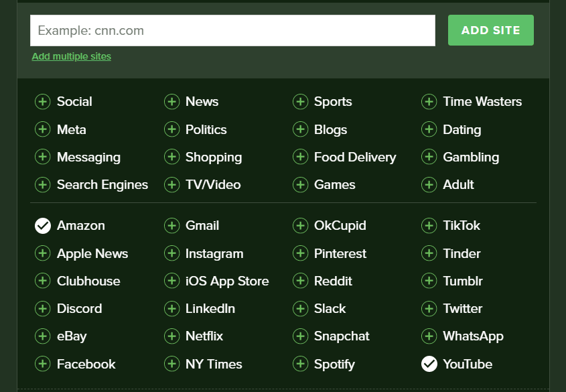Image resolution: width=566 pixels, height=392 pixels.
Task: Add TikTok using its plus icon
Action: pos(429,226)
